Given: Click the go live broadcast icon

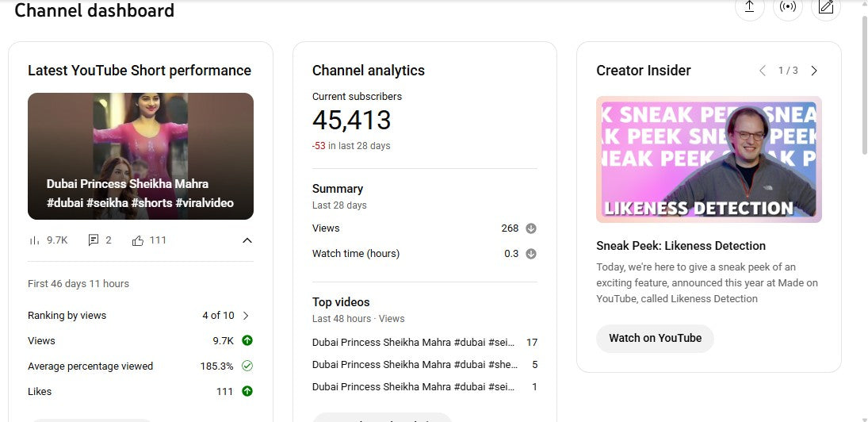Looking at the screenshot, I should point(788,7).
